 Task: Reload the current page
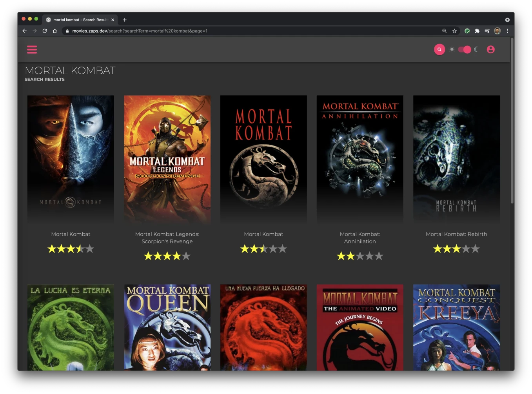[45, 31]
